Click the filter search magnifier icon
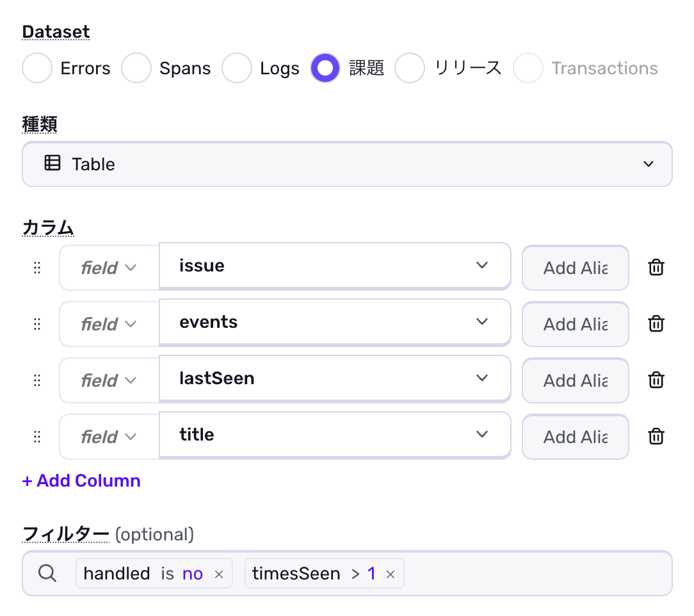 coord(47,574)
